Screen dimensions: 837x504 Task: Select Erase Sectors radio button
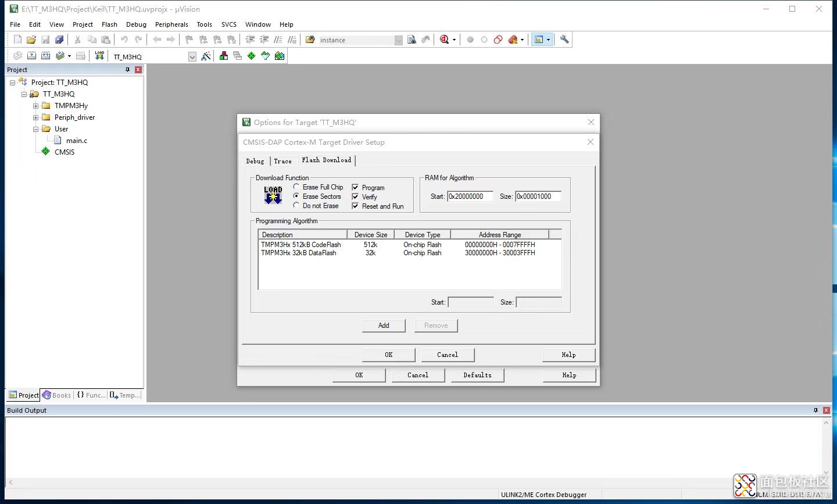[x=296, y=196]
